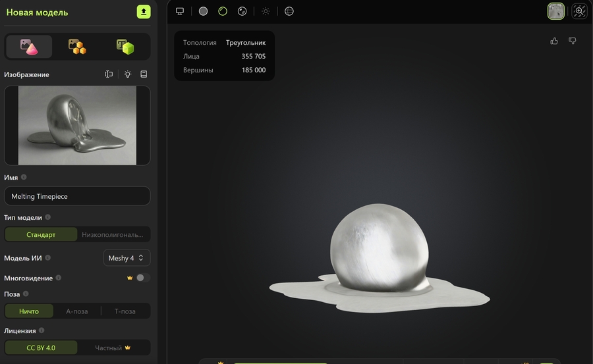This screenshot has width=593, height=364.
Task: Choose the Низкополигональ... model type
Action: click(113, 234)
